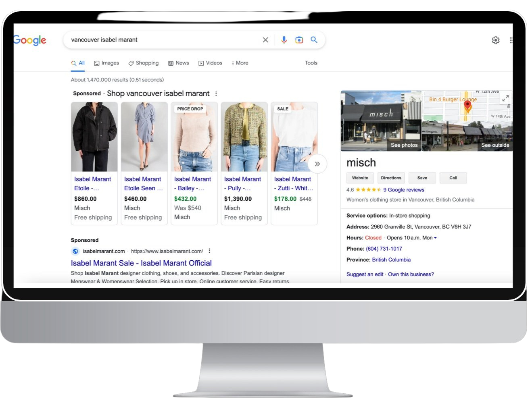Click Own this business? link

(411, 274)
